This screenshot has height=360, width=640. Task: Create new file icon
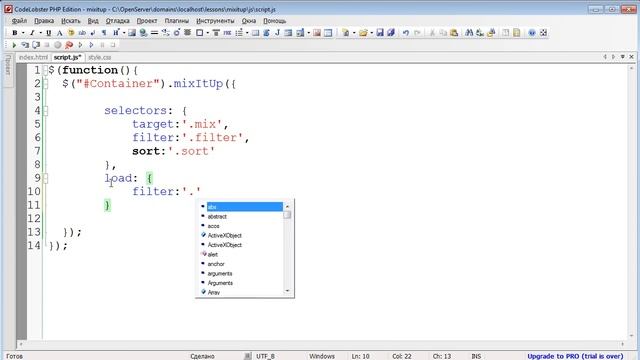tap(346, 33)
